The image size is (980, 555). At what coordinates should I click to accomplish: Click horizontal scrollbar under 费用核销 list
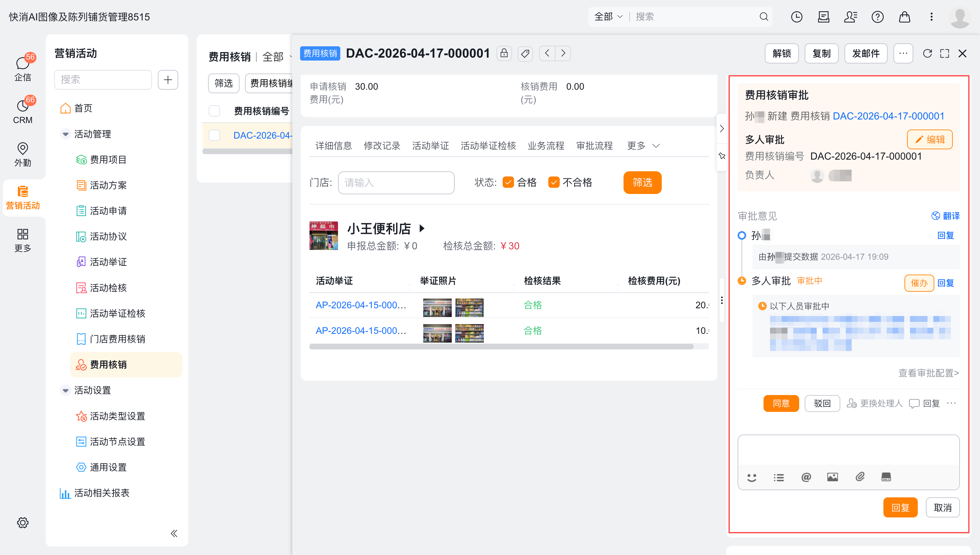(x=247, y=151)
